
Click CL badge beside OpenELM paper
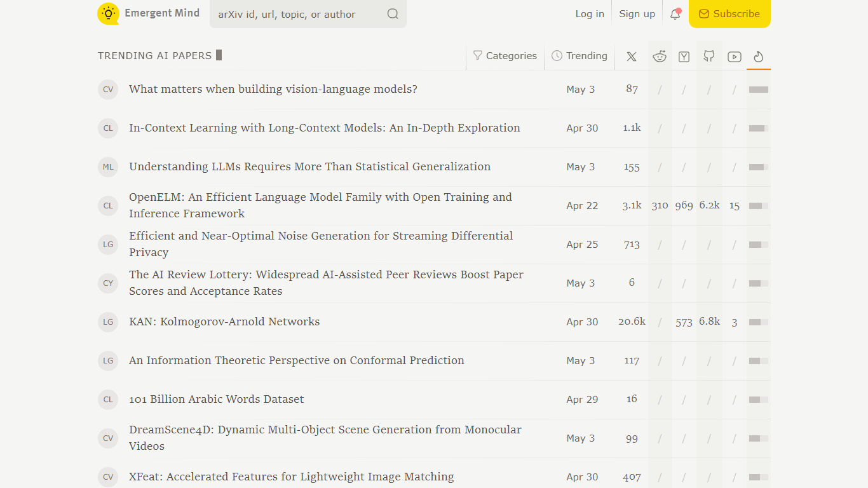[x=108, y=206]
